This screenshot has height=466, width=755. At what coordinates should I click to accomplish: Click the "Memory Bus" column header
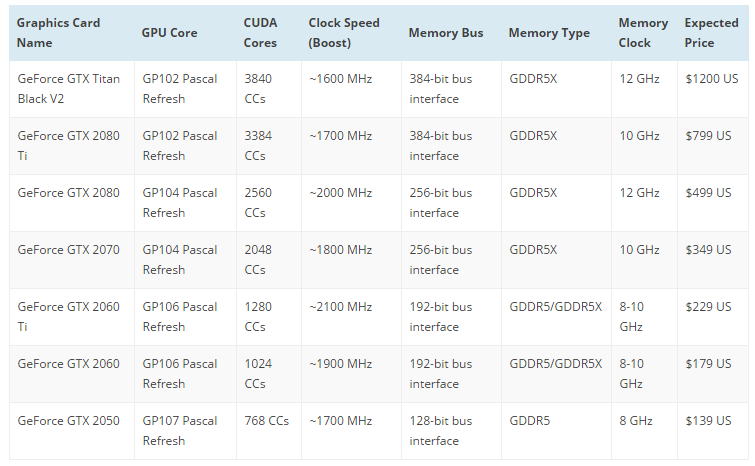coord(445,33)
